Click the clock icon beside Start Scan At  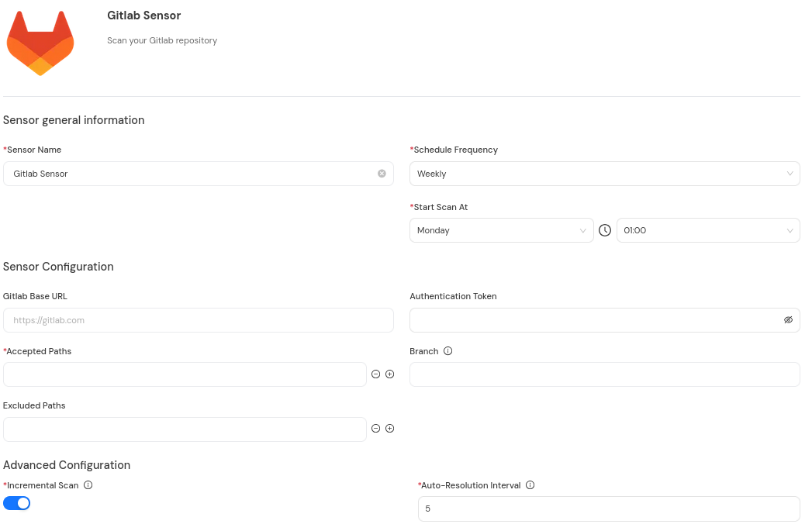(x=605, y=230)
